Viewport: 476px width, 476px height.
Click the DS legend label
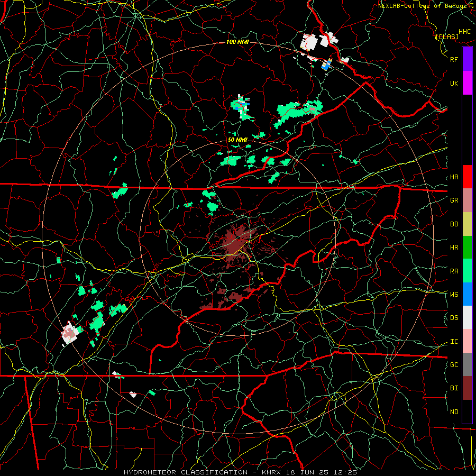[x=454, y=318]
